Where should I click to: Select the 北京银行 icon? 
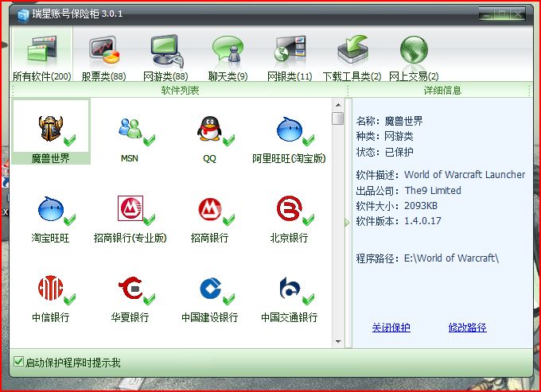tap(289, 208)
